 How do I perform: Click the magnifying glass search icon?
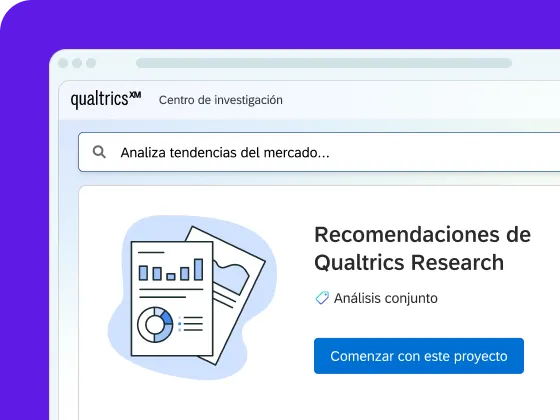pos(99,152)
